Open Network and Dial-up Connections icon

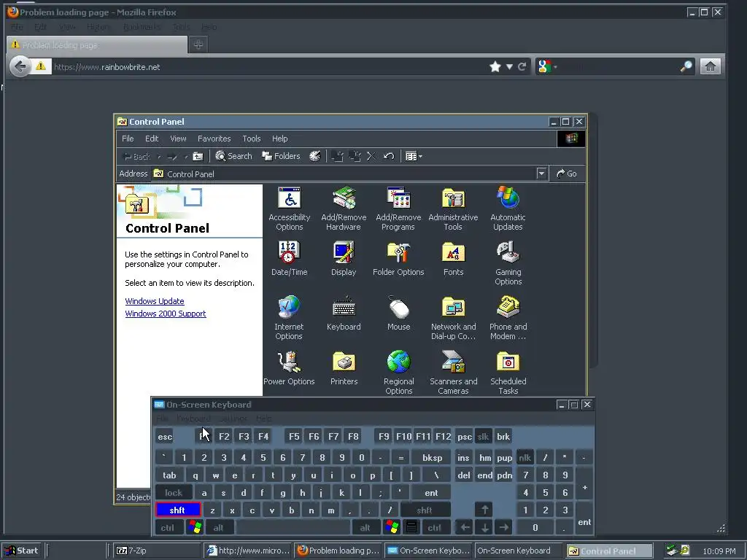tap(453, 318)
